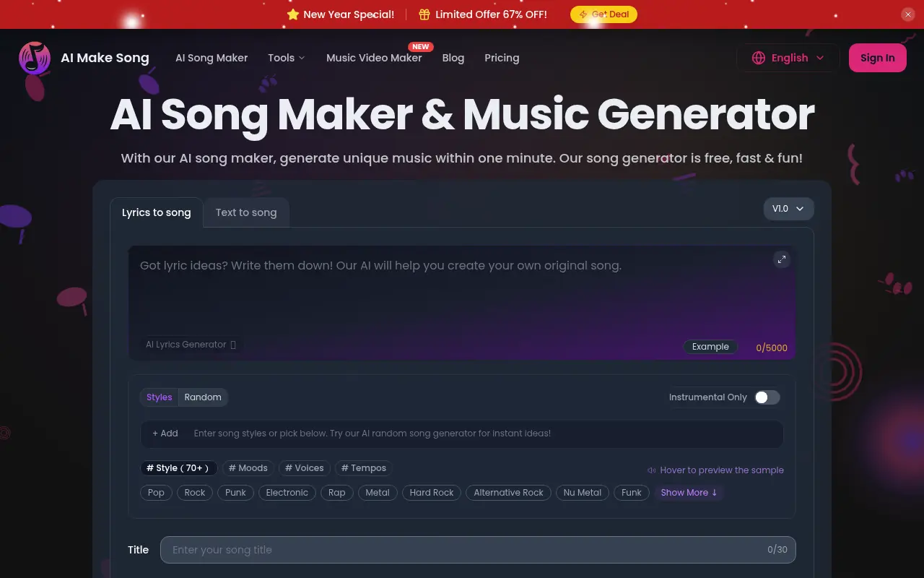Viewport: 924px width, 578px height.
Task: Switch to the Text to song tab
Action: pos(246,212)
